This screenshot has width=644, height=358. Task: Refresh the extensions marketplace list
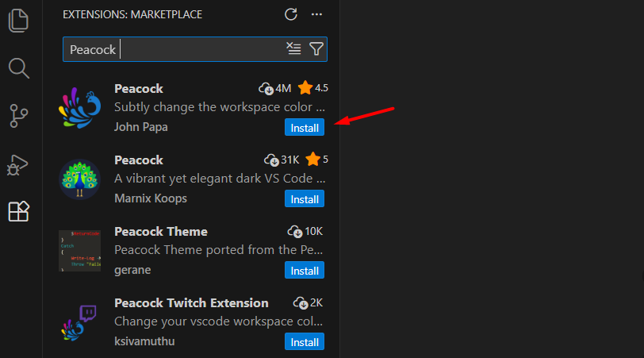(291, 14)
